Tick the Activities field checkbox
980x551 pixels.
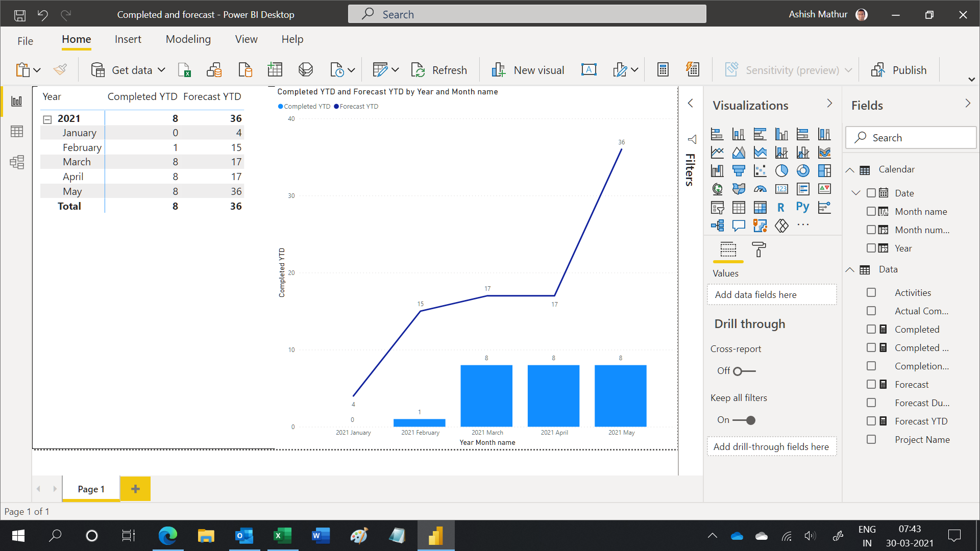[x=871, y=292]
